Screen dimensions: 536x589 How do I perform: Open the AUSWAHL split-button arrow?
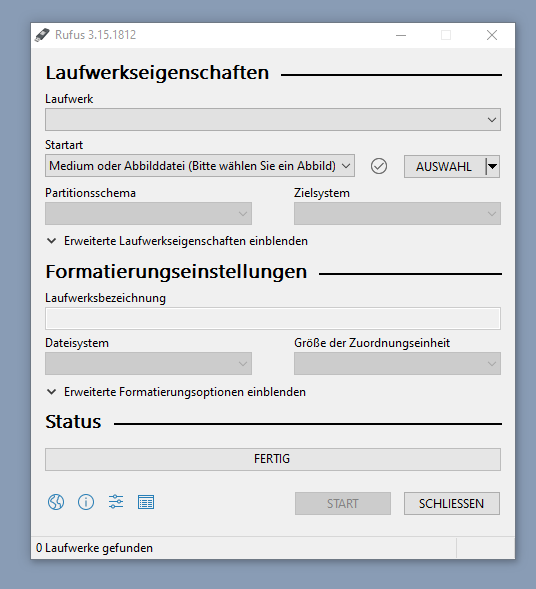point(492,166)
